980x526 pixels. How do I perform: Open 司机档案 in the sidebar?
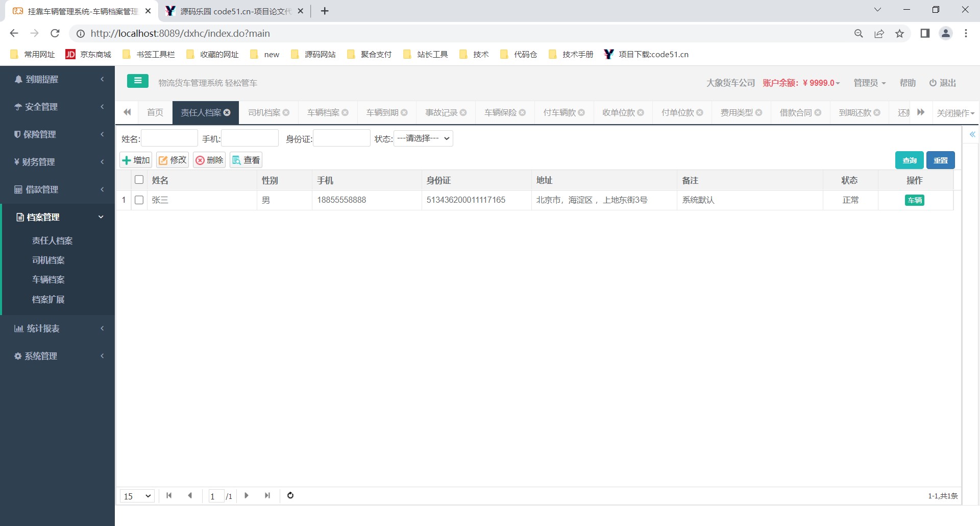[48, 260]
